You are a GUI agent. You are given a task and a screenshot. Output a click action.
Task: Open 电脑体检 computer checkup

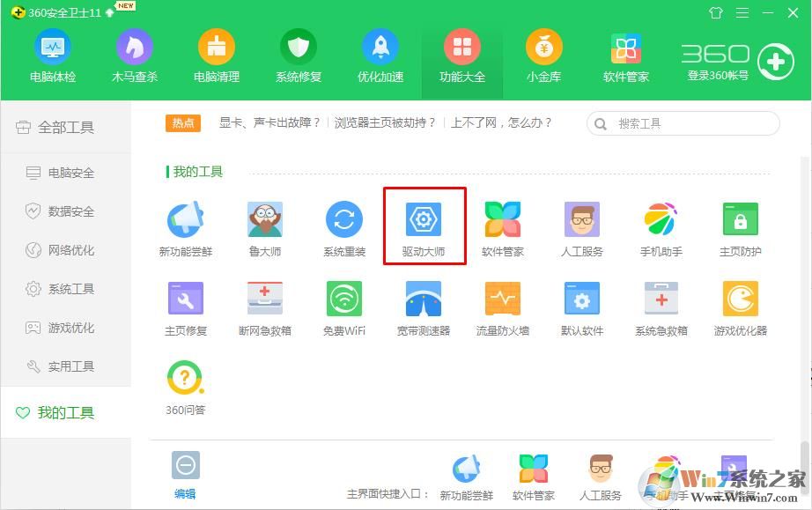tap(53, 56)
